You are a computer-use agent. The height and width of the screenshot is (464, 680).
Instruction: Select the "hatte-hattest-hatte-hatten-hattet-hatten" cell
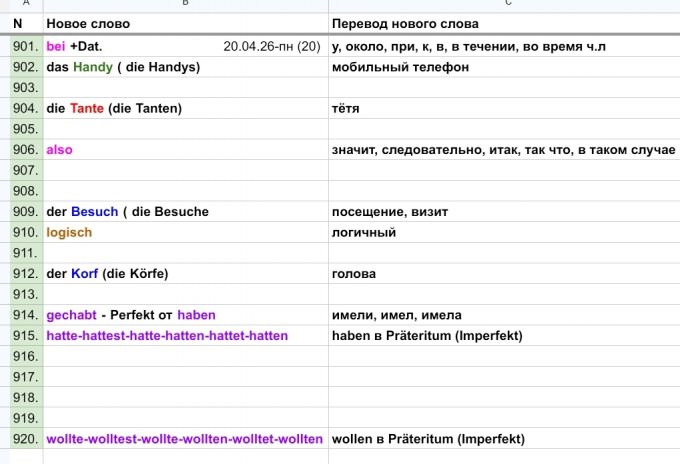click(x=185, y=336)
